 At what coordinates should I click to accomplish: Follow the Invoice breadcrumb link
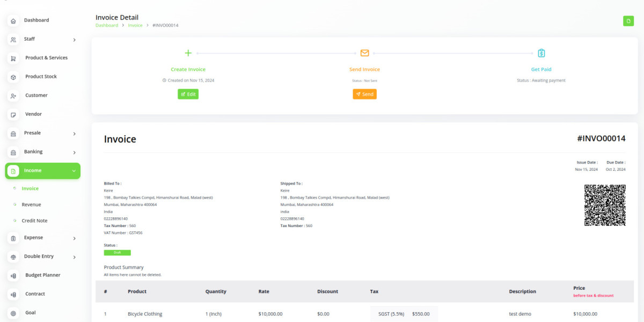[x=135, y=25]
